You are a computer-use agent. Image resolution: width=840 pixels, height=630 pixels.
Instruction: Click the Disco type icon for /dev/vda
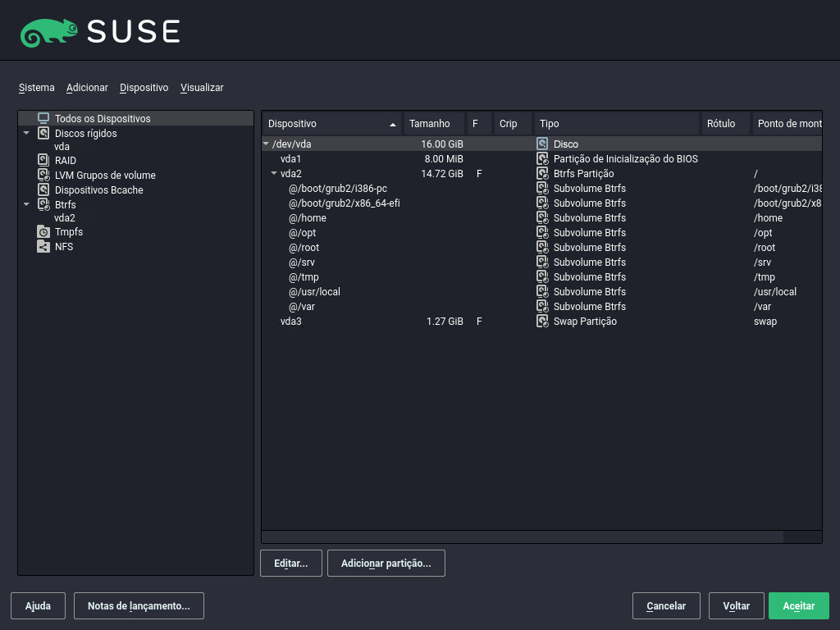click(x=542, y=144)
